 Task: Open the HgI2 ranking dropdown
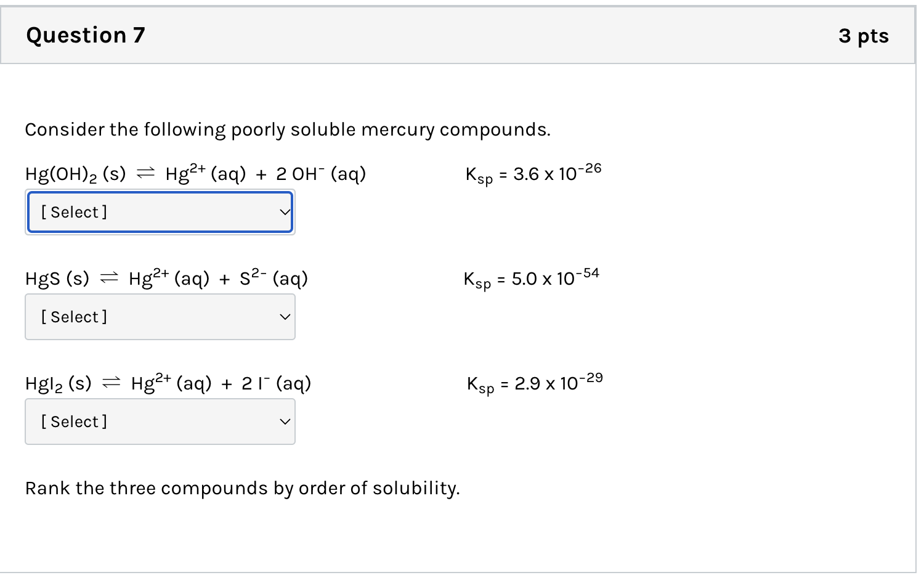coord(160,422)
